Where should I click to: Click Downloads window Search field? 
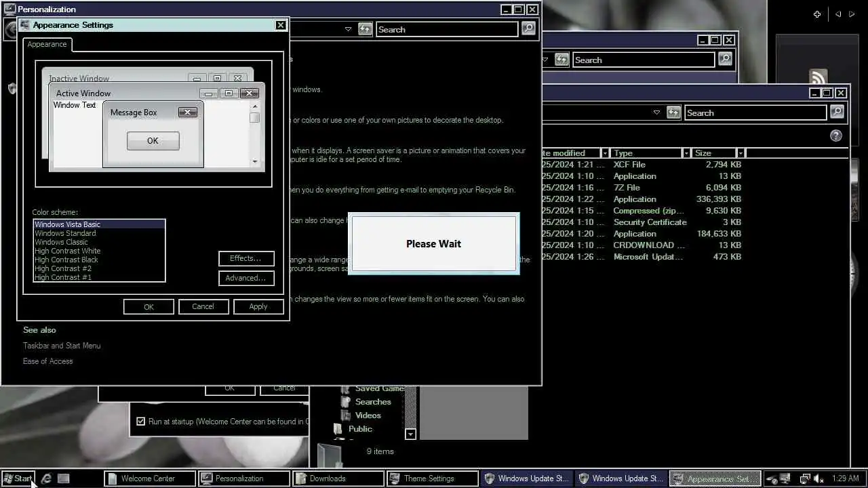click(x=755, y=113)
